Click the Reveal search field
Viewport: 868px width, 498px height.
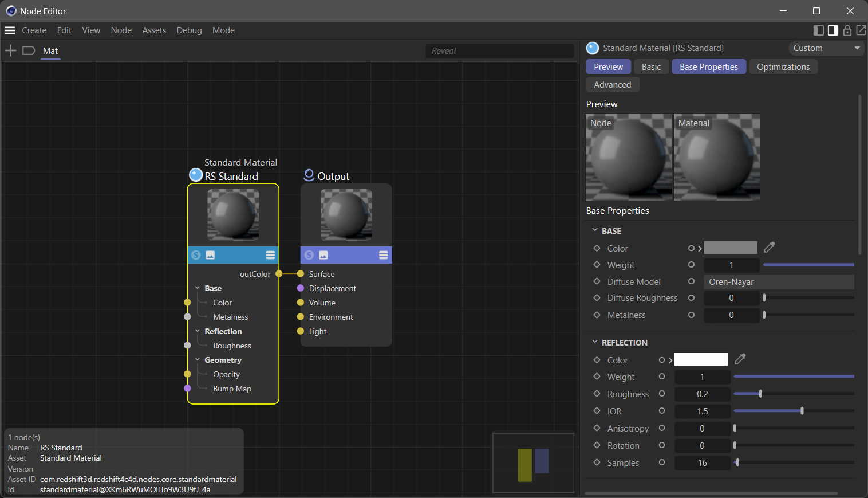coord(500,51)
